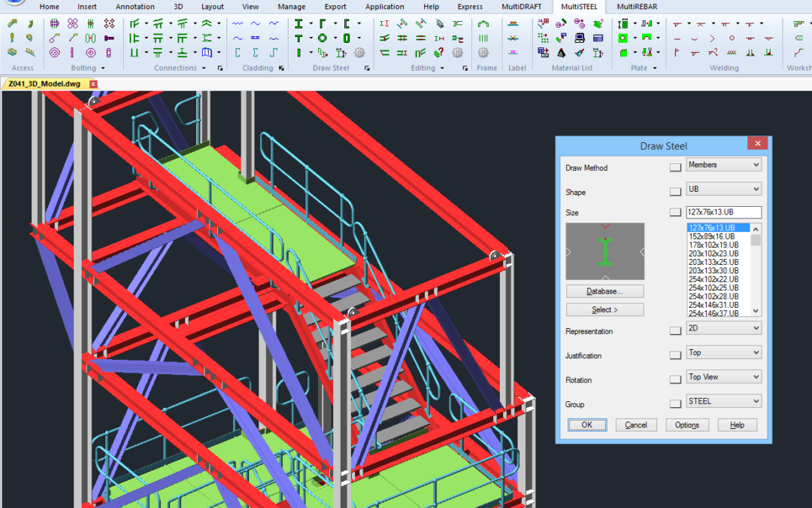Select the channel section tool in Draw Steel
The height and width of the screenshot is (508, 812).
(346, 24)
